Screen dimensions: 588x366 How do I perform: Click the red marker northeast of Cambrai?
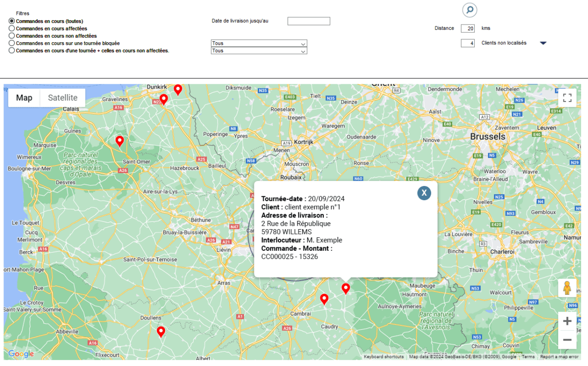tap(324, 299)
